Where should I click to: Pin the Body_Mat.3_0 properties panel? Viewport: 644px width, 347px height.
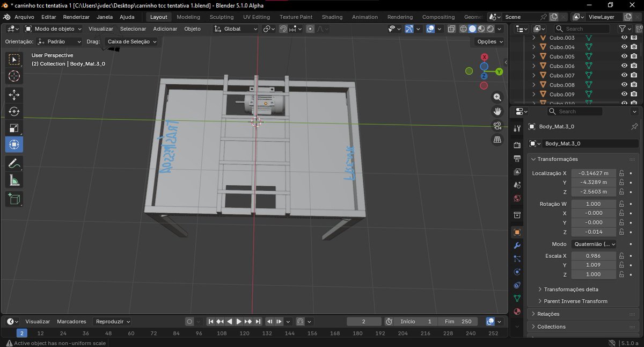coord(634,127)
